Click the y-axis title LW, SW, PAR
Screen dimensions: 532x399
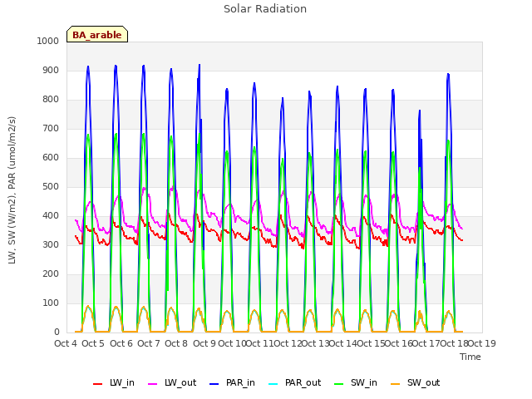[x=12, y=190]
